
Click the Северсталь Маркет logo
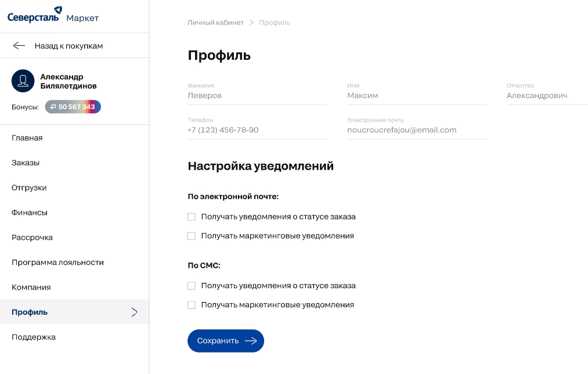click(53, 16)
